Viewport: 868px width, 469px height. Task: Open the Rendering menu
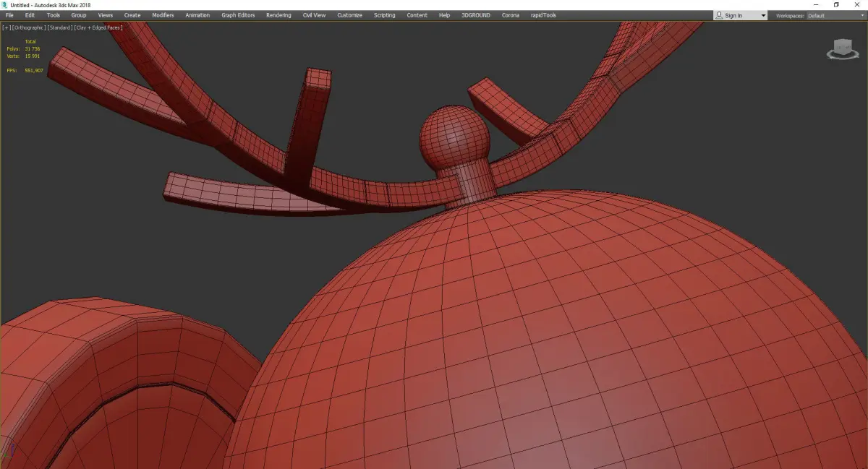278,15
